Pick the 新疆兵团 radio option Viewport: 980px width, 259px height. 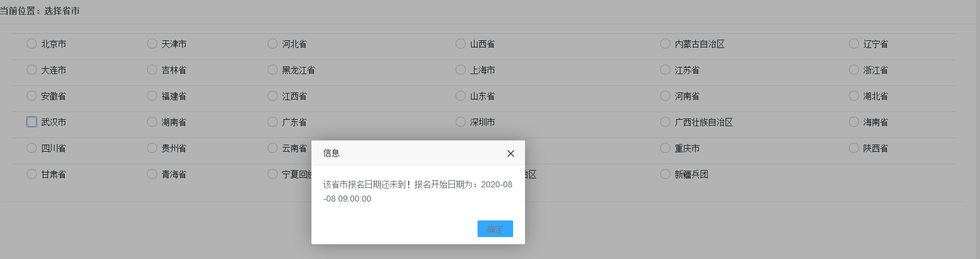click(665, 174)
